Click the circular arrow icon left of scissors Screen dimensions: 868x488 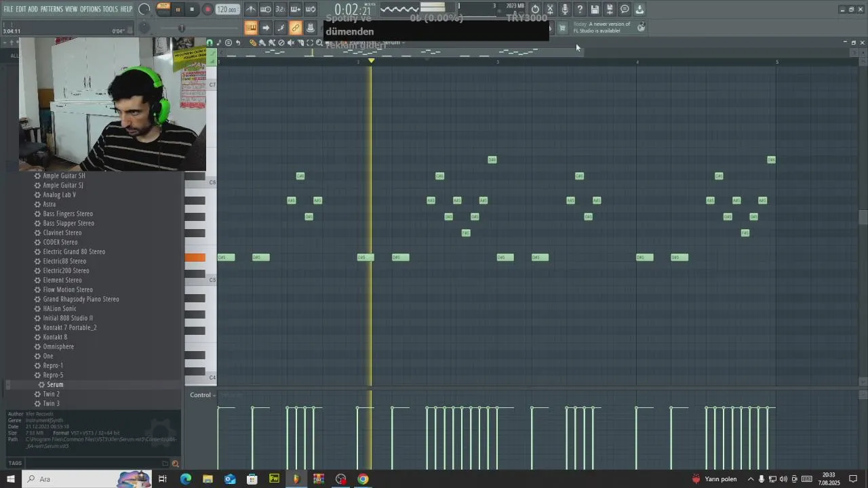(535, 9)
